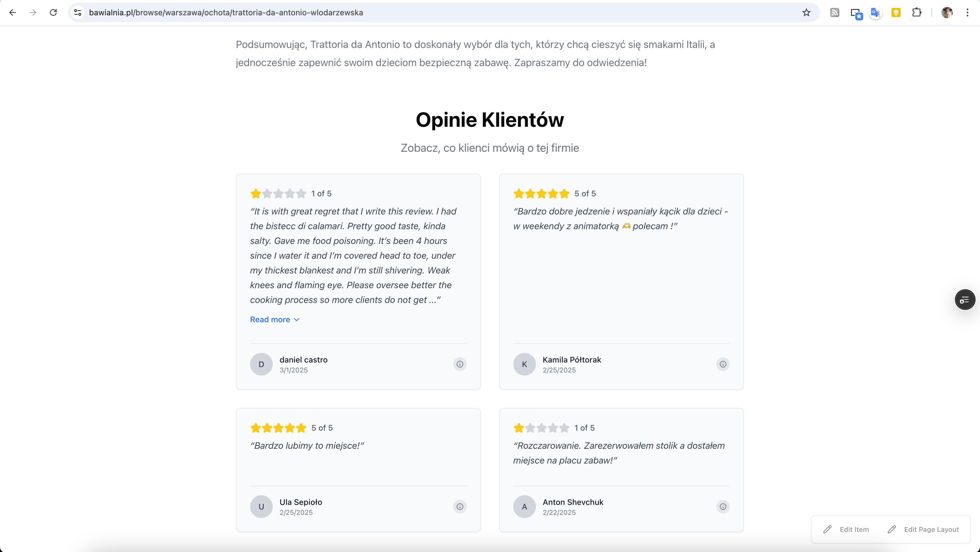Expand daniel castro's review with Read more

point(274,319)
